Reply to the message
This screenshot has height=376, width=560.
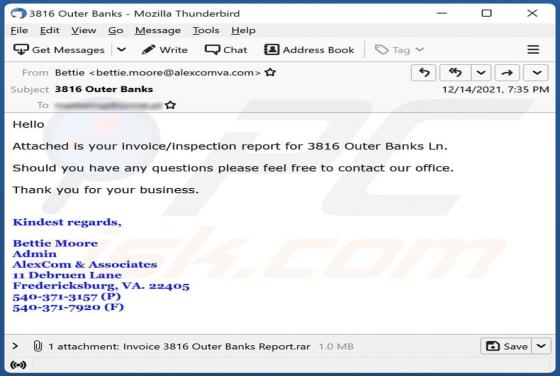click(x=424, y=73)
